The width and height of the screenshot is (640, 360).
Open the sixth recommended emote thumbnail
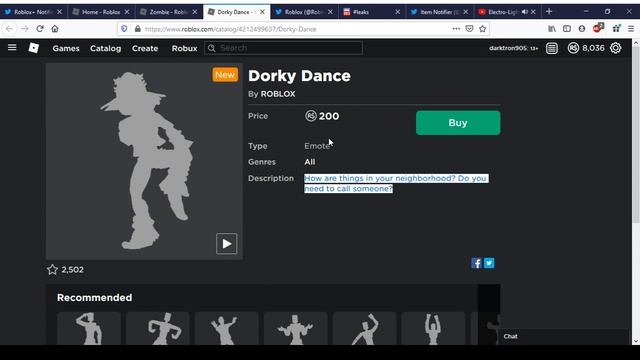(433, 329)
